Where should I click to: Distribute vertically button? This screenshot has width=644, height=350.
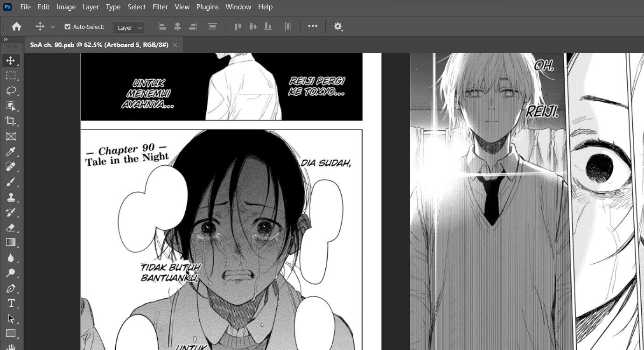[212, 27]
